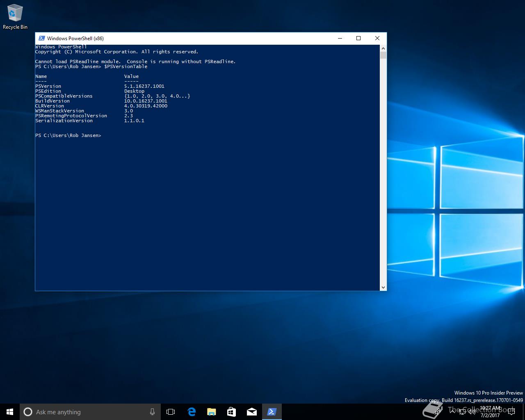Click the Cannot load PSReadline message

pyautogui.click(x=135, y=62)
